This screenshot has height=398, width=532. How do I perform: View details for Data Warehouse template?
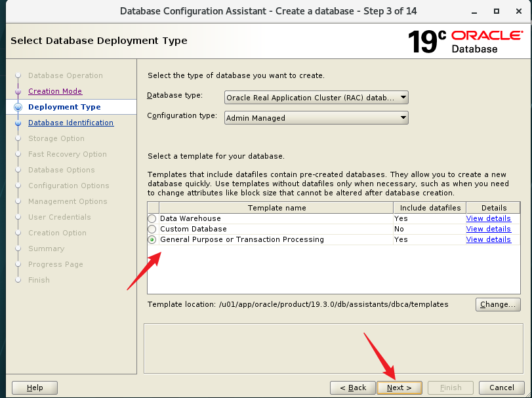tap(488, 218)
